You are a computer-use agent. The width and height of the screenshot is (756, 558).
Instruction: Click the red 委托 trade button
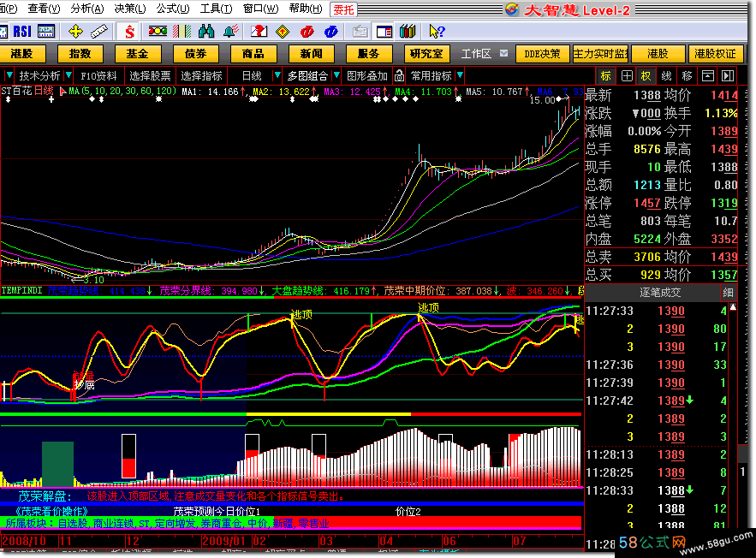pyautogui.click(x=343, y=9)
